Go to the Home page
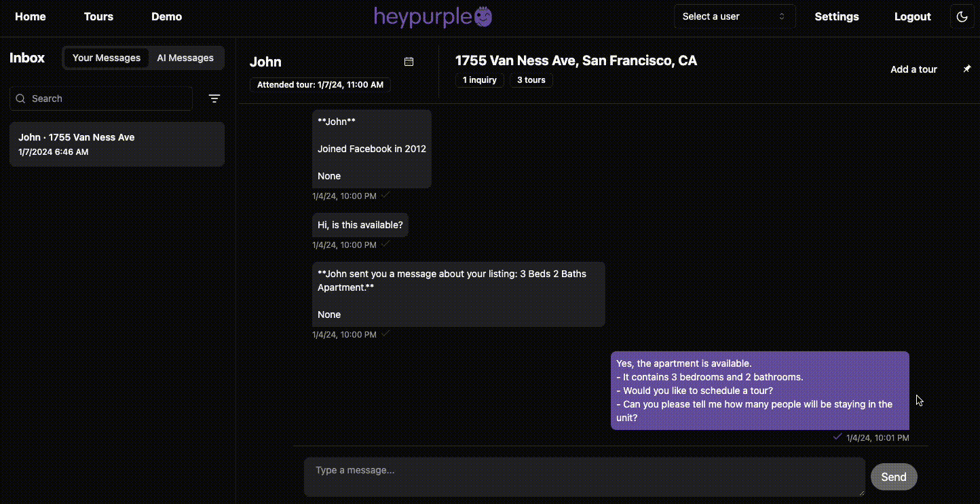 pyautogui.click(x=31, y=17)
